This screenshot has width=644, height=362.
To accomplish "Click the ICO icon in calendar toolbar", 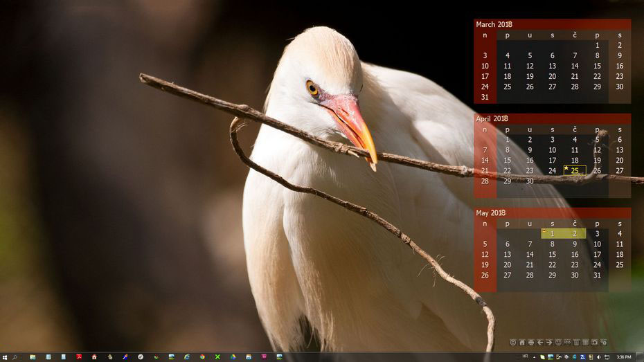I will (567, 342).
